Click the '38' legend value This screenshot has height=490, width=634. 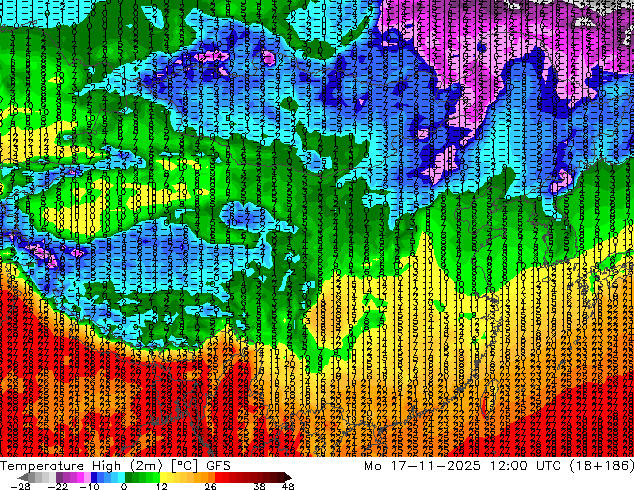(260, 486)
